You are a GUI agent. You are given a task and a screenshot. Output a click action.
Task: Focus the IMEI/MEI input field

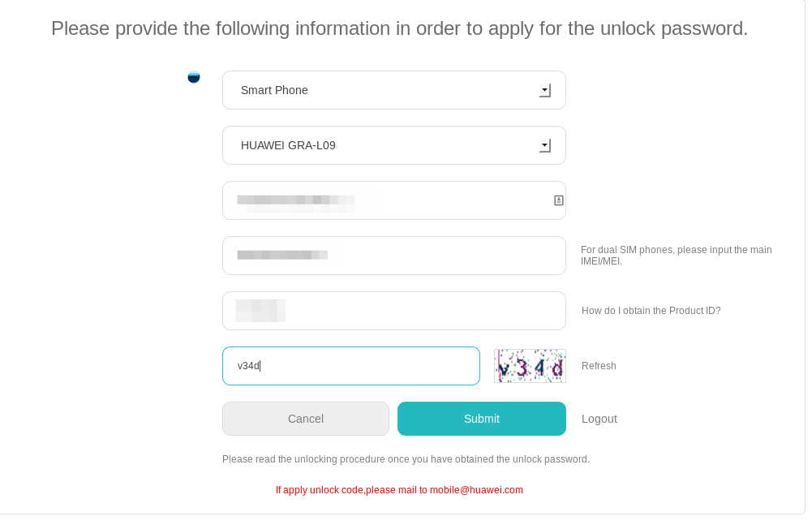point(394,256)
